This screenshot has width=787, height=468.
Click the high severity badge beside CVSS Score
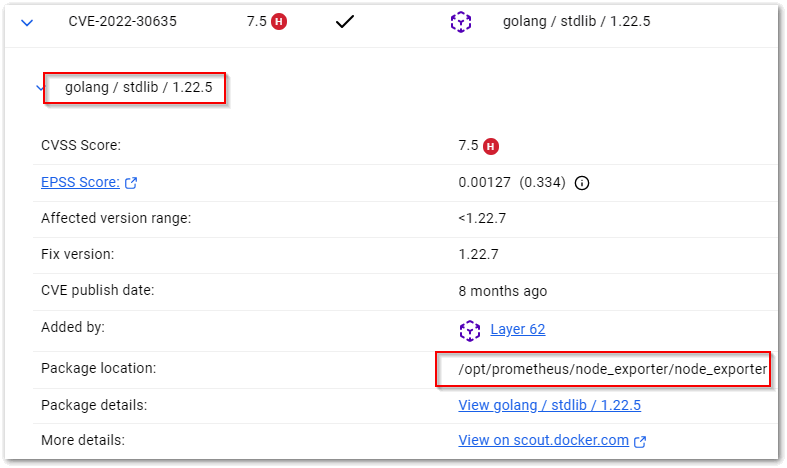pyautogui.click(x=491, y=146)
